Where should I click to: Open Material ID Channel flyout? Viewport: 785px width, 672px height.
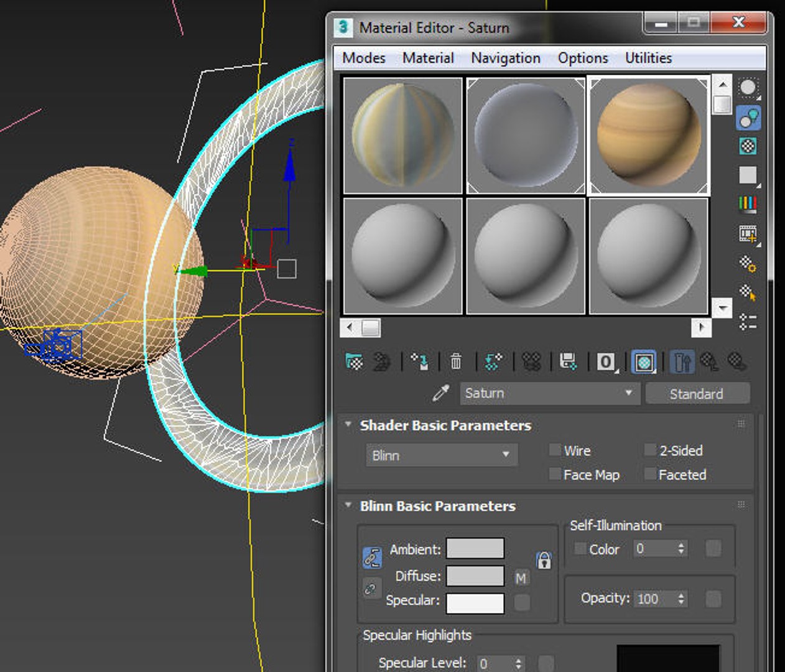click(x=606, y=362)
